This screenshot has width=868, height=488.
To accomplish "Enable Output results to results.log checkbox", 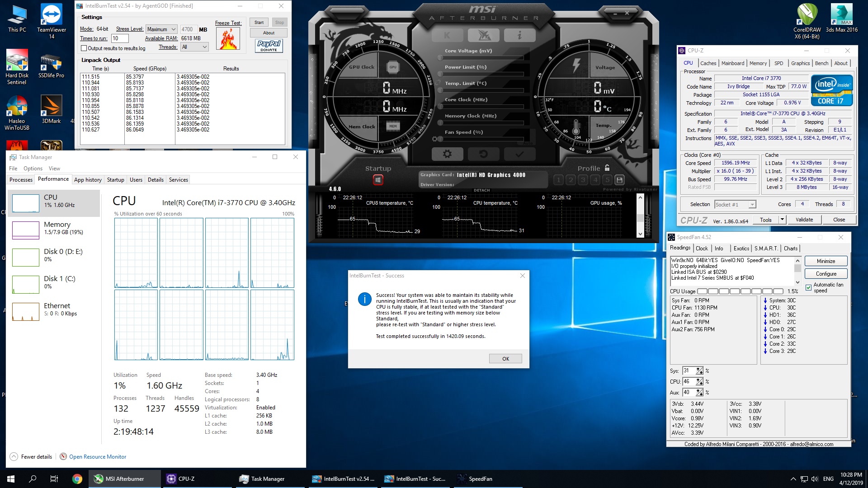I will [x=84, y=48].
